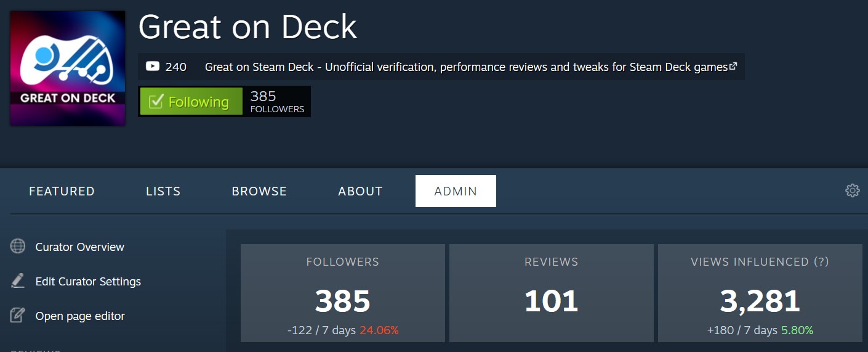
Task: Toggle the Following checkbox button
Action: (x=191, y=102)
